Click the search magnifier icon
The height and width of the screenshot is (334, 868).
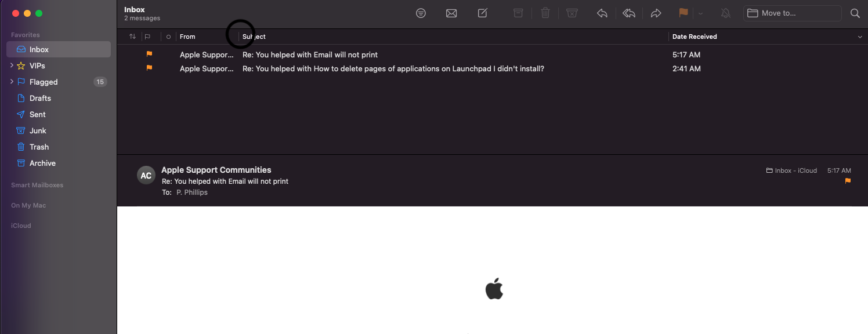[855, 13]
